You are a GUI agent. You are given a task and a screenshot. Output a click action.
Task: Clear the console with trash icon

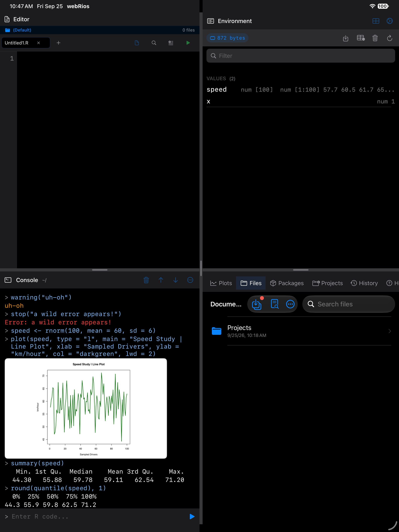tap(146, 280)
